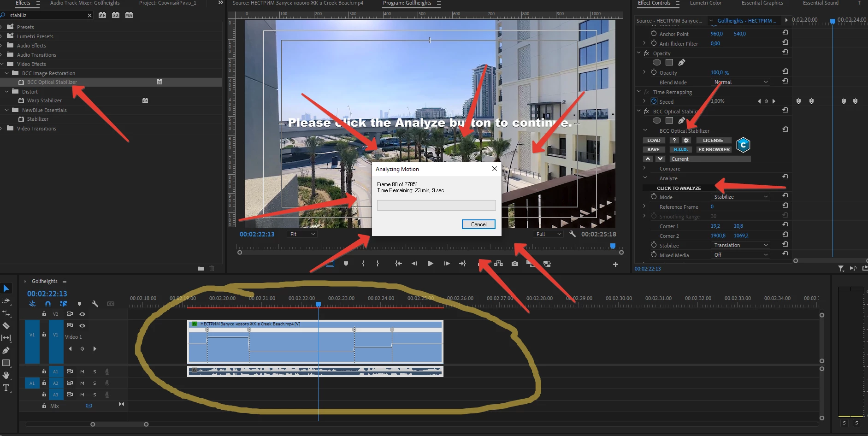Toggle timeline snapping magnet icon
868x436 pixels.
point(48,304)
